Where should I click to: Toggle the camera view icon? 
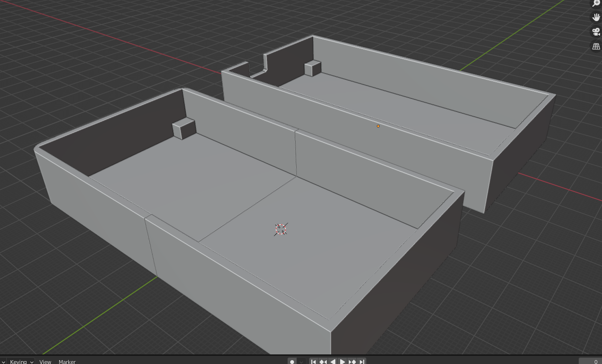596,32
